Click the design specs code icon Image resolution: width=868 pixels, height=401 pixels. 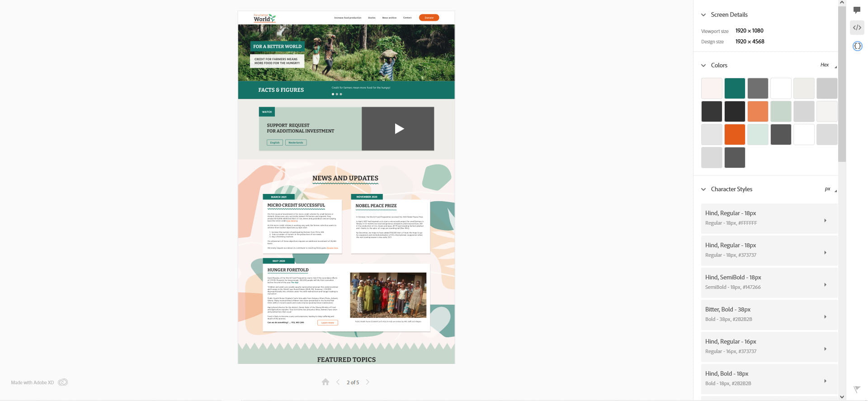[x=857, y=28]
